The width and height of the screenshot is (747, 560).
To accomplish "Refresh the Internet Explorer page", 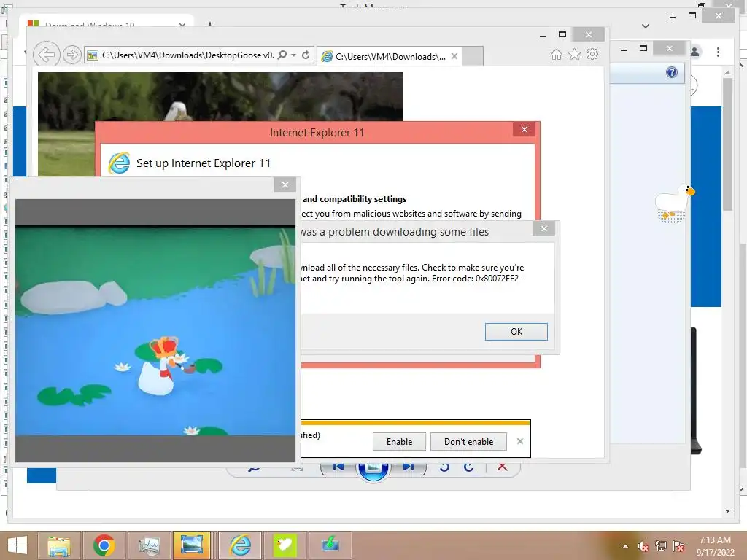I will click(x=306, y=55).
